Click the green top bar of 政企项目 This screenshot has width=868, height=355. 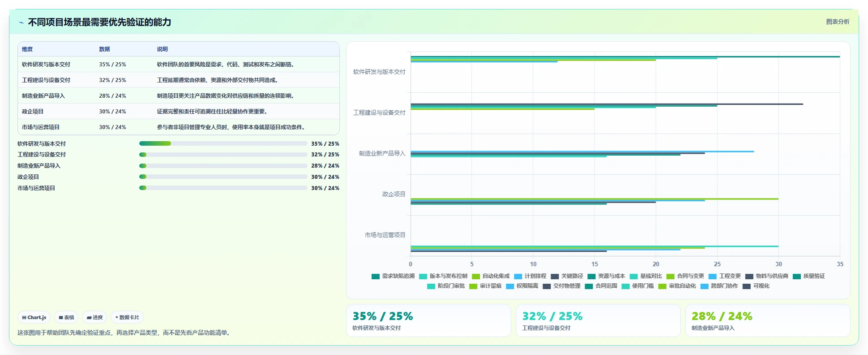click(594, 199)
